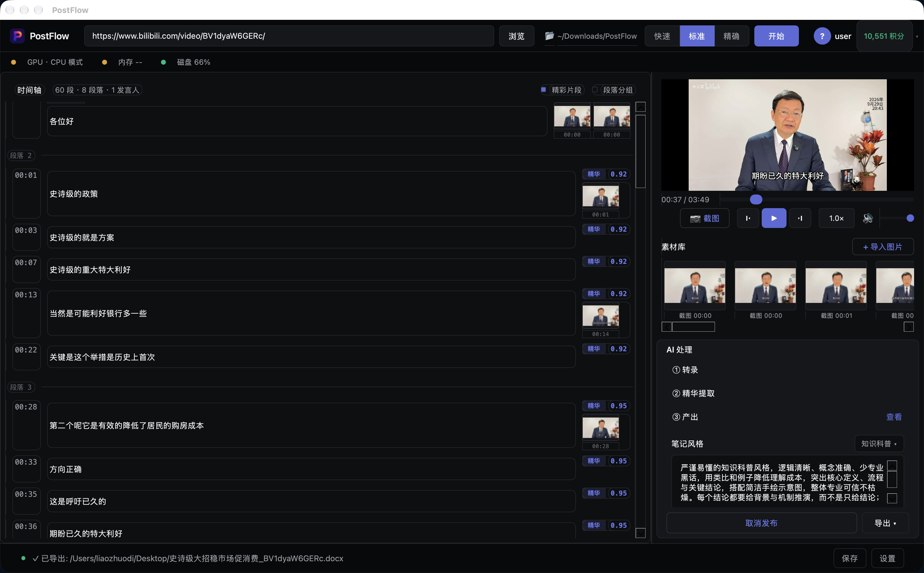Step forward one frame in video player
The image size is (924, 573).
[x=800, y=218]
